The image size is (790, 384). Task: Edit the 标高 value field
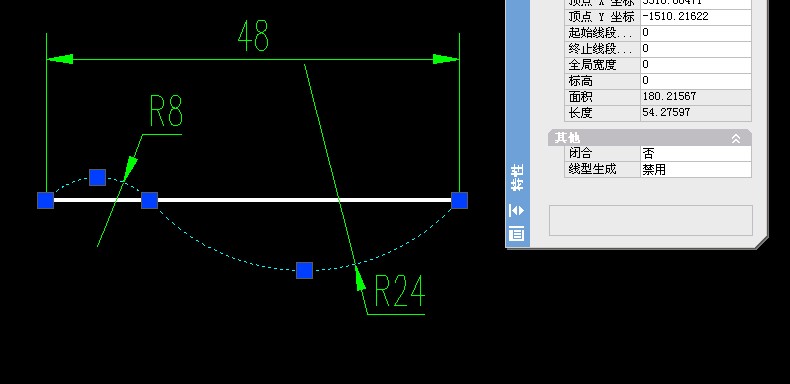tap(696, 81)
